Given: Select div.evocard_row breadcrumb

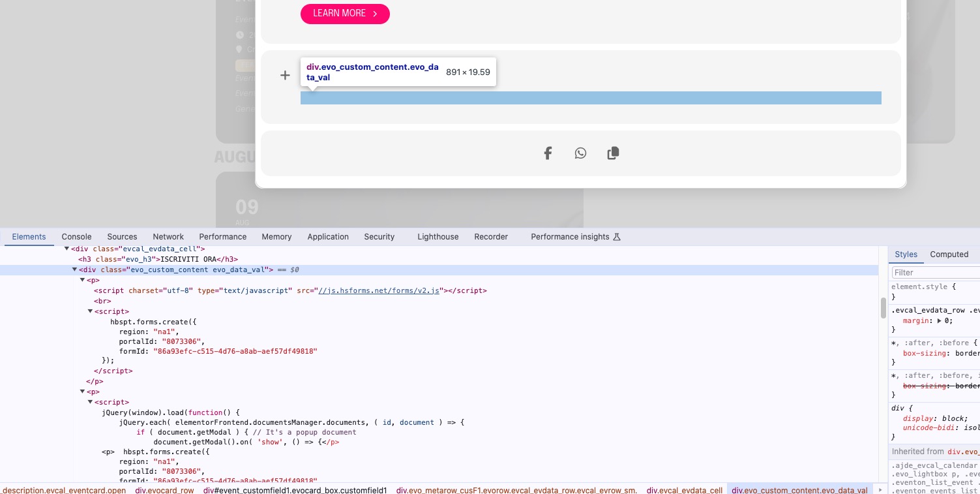Looking at the screenshot, I should pos(164,490).
